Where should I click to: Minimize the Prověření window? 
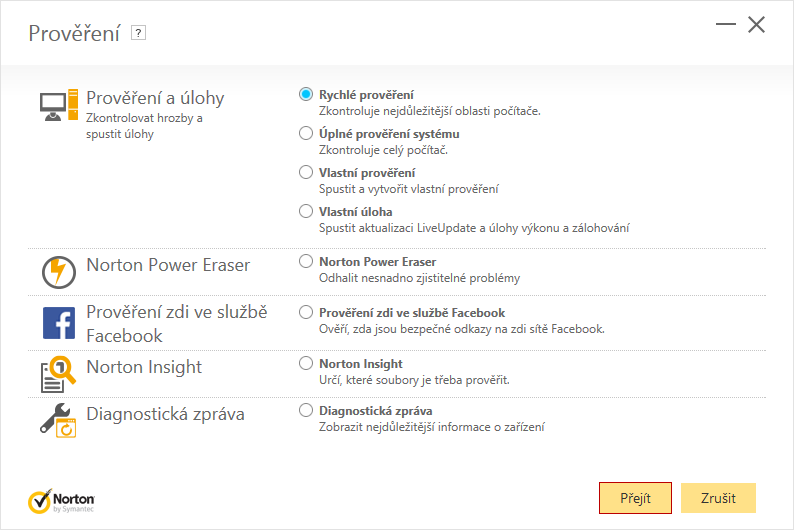tap(725, 26)
